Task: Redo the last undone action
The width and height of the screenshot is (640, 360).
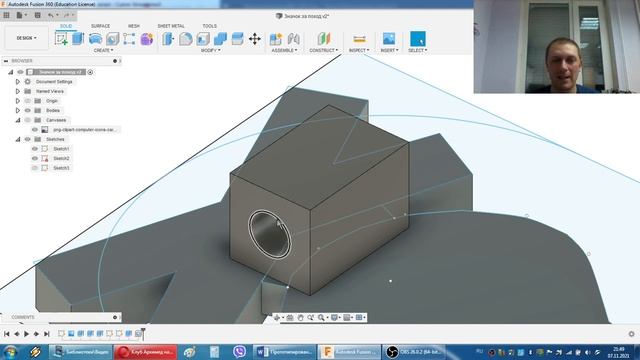Action: (67, 15)
